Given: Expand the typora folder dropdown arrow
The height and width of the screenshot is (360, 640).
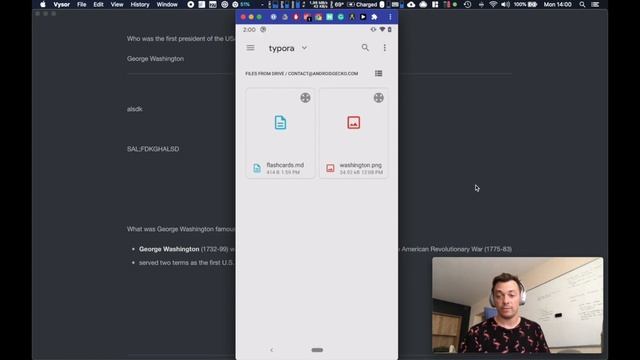Looking at the screenshot, I should (x=304, y=48).
